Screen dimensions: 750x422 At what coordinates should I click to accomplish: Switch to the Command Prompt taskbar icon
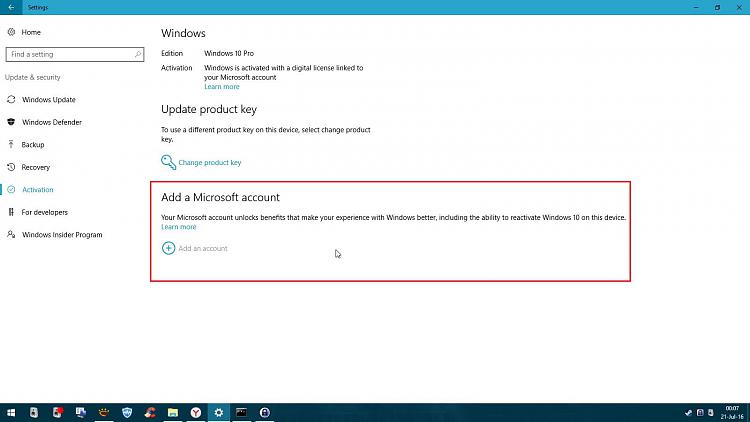[242, 412]
